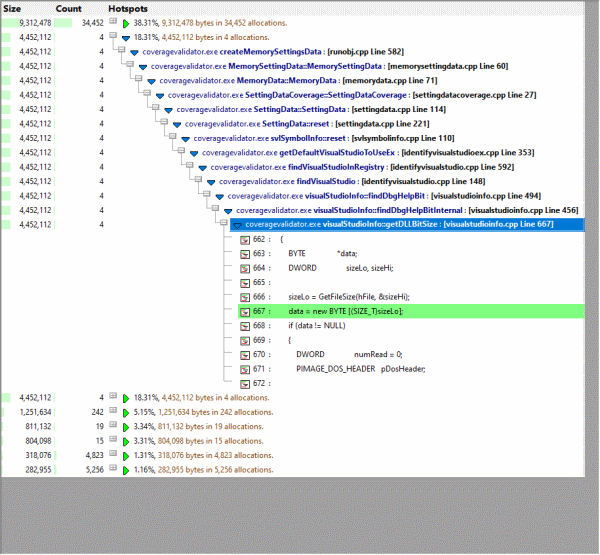Click the Hotspots column header
This screenshot has width=600, height=555.
pos(128,8)
